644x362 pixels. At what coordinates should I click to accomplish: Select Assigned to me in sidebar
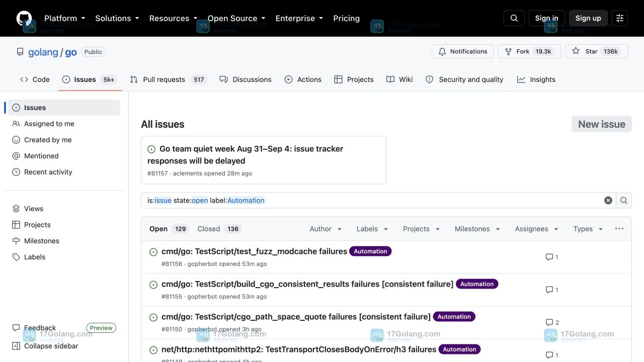(x=64, y=124)
